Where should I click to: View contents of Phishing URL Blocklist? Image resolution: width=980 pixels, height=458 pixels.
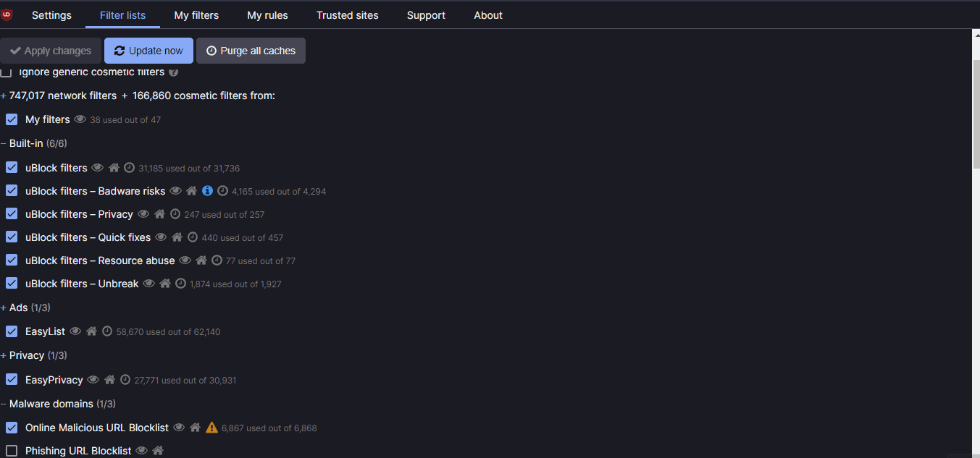pos(142,450)
